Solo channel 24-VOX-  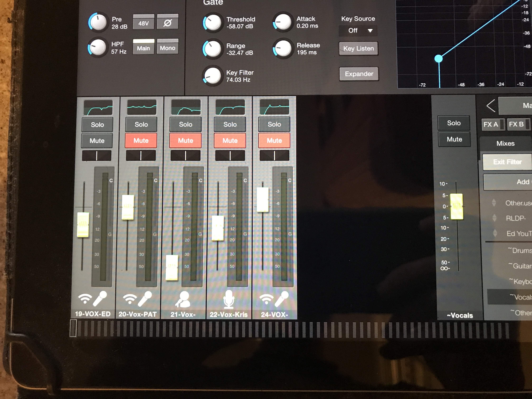point(274,124)
